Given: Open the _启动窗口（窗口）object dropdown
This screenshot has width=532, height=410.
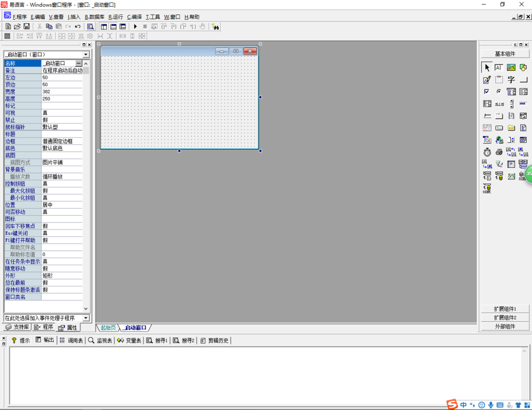Looking at the screenshot, I should (86, 54).
